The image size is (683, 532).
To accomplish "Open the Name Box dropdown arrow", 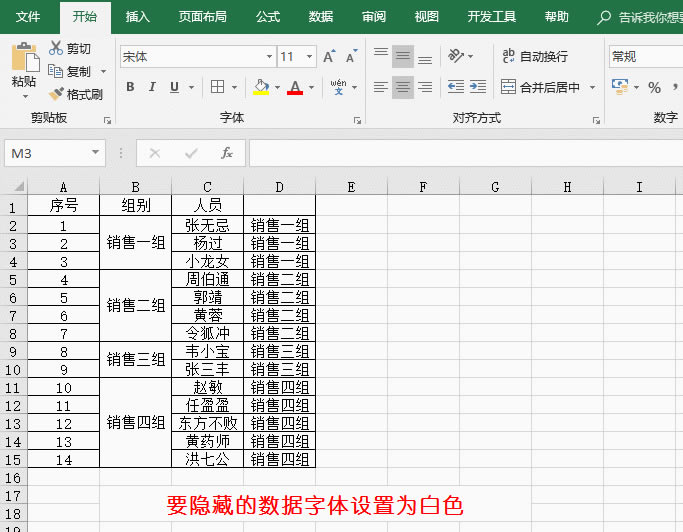I will point(95,152).
